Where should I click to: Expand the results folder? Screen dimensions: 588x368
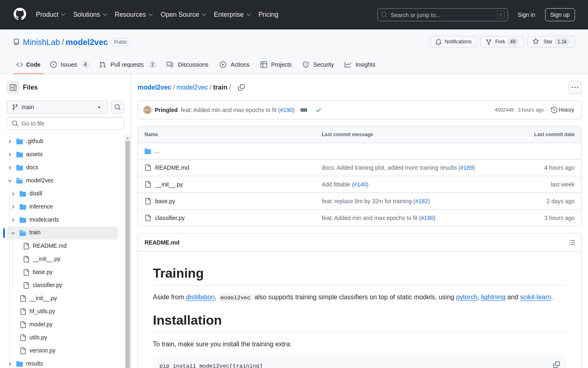coord(10,364)
